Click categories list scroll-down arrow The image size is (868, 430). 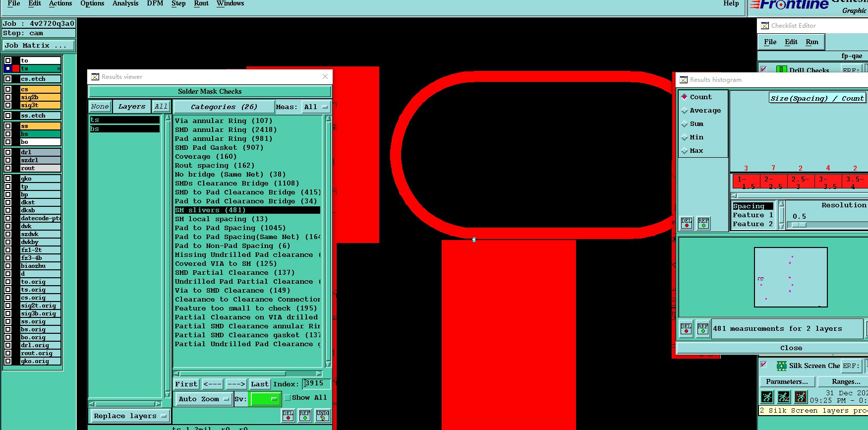tap(328, 364)
